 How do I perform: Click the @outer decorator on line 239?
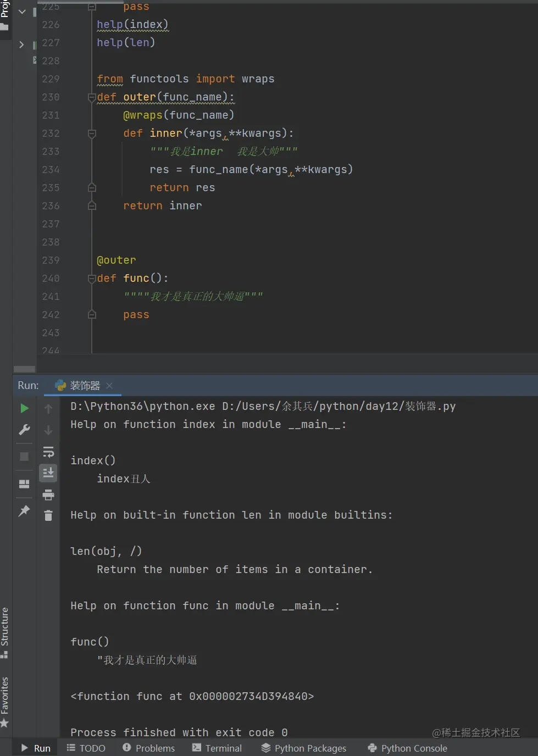coord(116,260)
